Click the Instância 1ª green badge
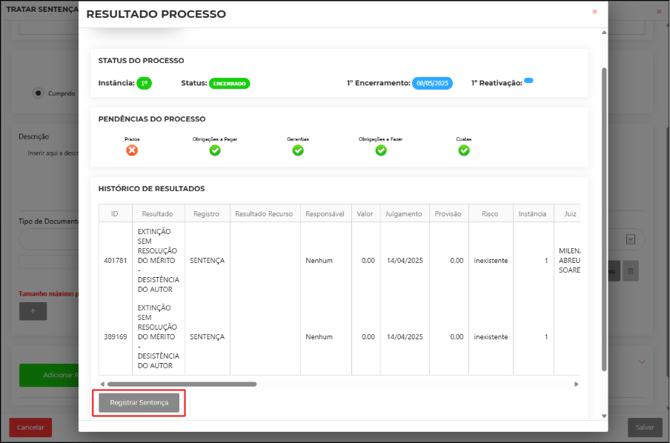This screenshot has height=443, width=670. point(144,83)
